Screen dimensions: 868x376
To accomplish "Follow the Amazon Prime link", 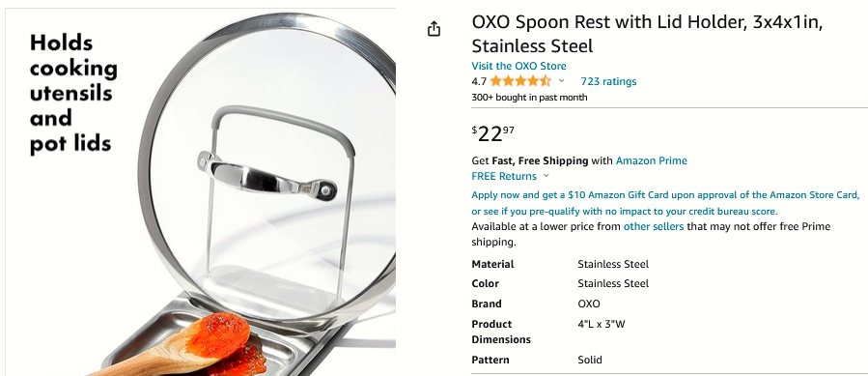I will point(652,160).
